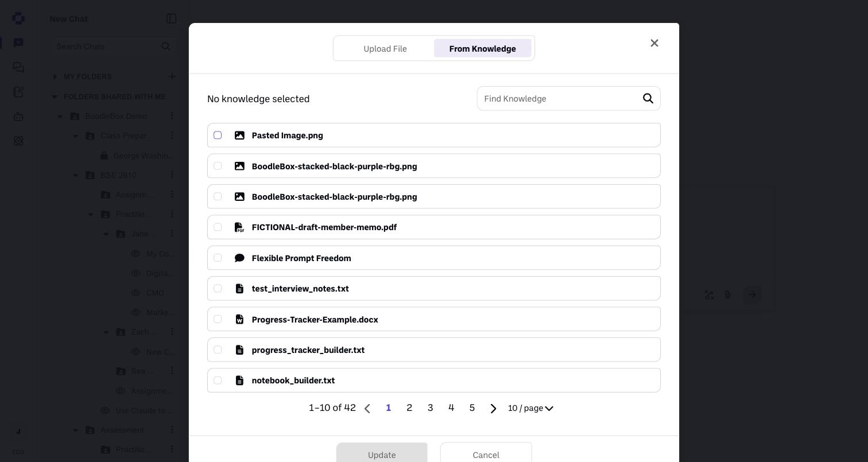The width and height of the screenshot is (868, 462).
Task: Click the Word doc icon for Progress-Tracker-Example
Action: [x=239, y=319]
